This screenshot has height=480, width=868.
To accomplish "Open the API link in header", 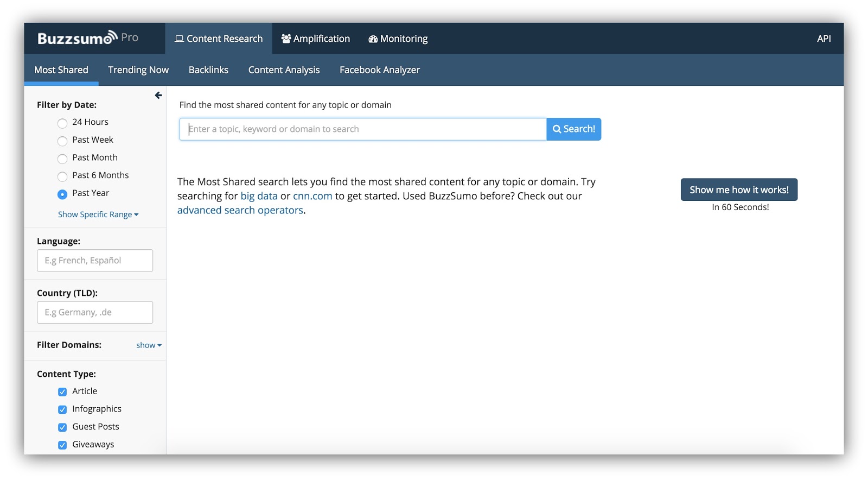I will coord(824,39).
